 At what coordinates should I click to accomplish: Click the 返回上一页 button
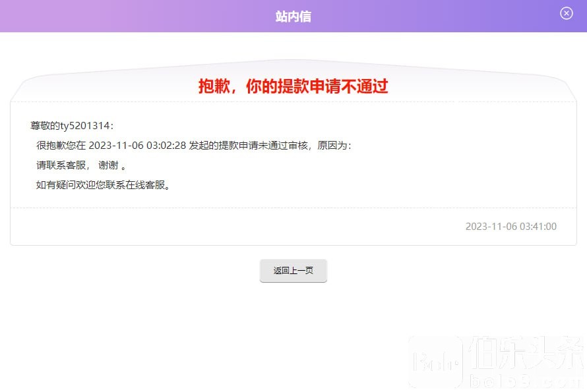(x=293, y=271)
